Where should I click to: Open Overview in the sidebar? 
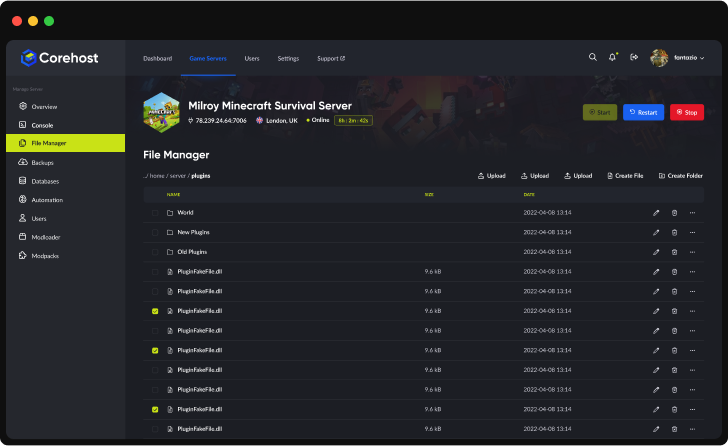[44, 107]
